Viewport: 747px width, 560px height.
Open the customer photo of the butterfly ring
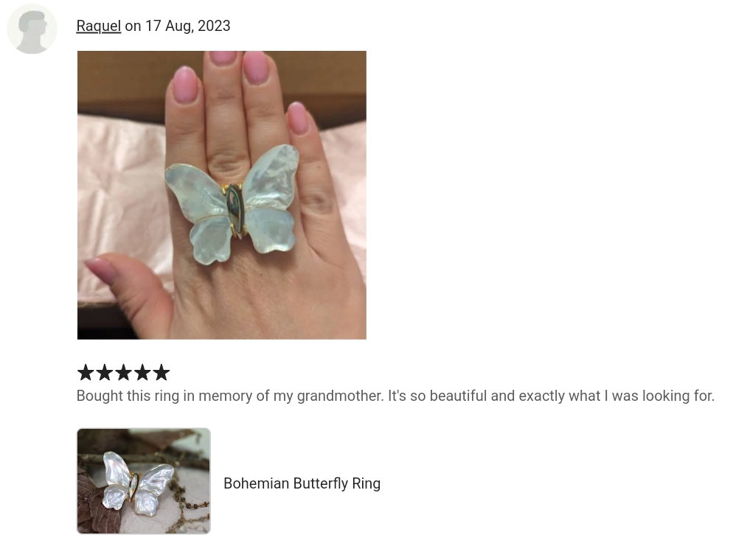(x=222, y=195)
